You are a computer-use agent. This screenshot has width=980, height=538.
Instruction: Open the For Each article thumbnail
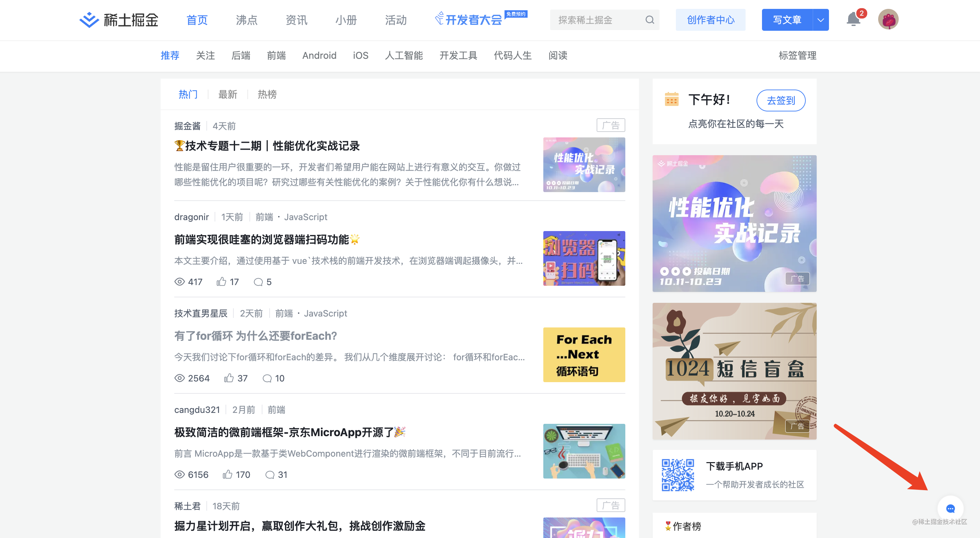coord(584,354)
